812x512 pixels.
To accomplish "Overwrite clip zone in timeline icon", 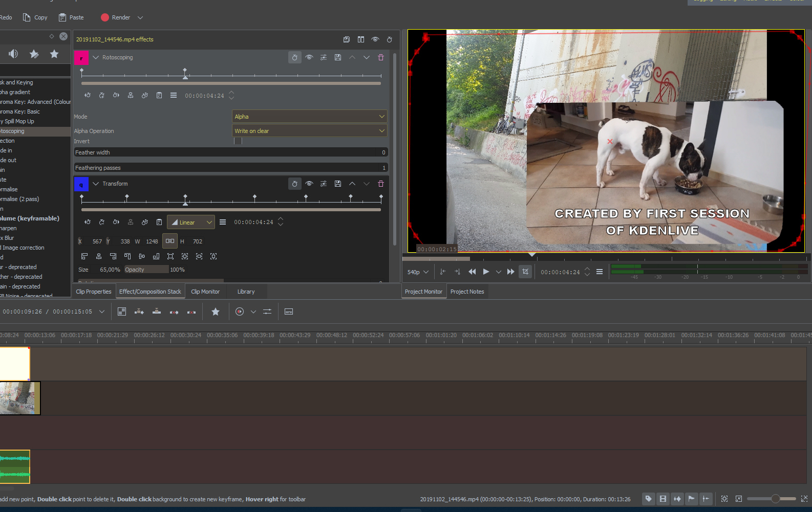I will [157, 311].
